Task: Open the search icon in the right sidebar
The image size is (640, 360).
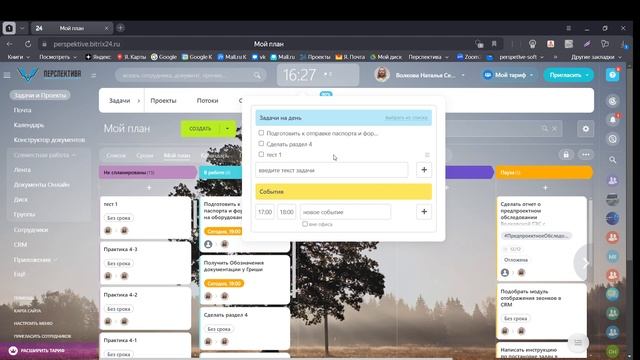Action: click(612, 160)
